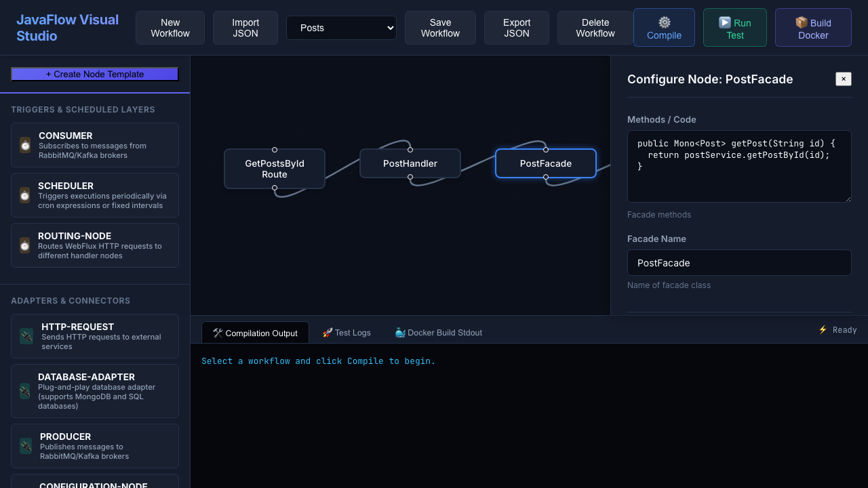Click the HTTP-REQUEST template card

[x=95, y=336]
